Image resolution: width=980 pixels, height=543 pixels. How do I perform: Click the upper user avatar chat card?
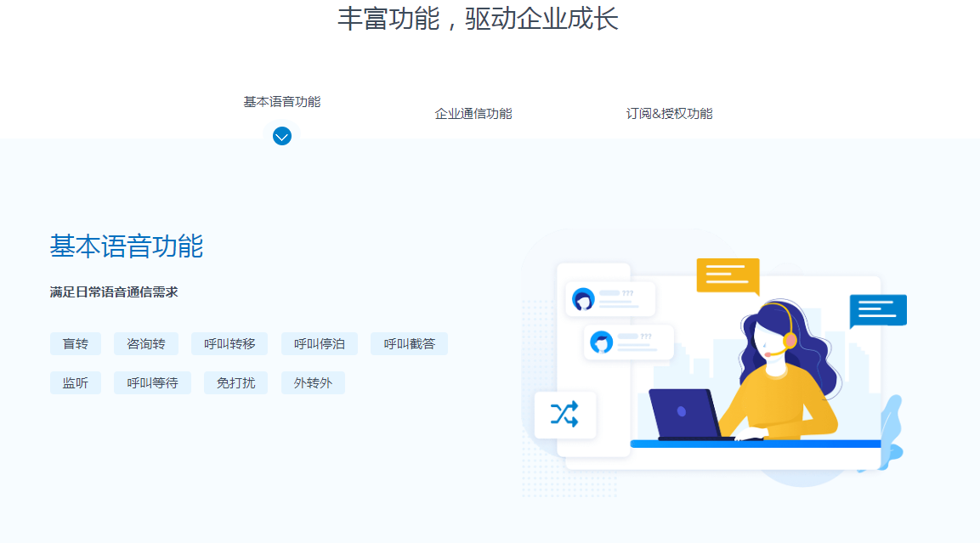click(x=610, y=299)
